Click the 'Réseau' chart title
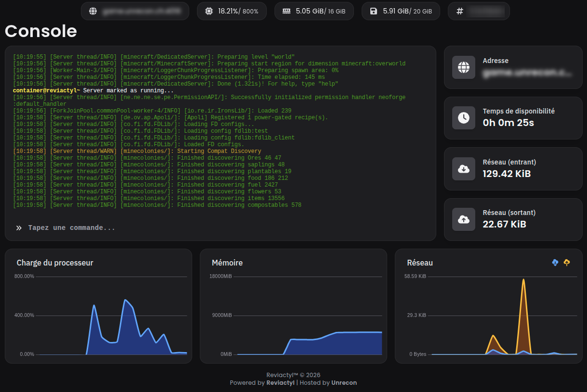Image resolution: width=587 pixels, height=392 pixels. click(x=420, y=263)
